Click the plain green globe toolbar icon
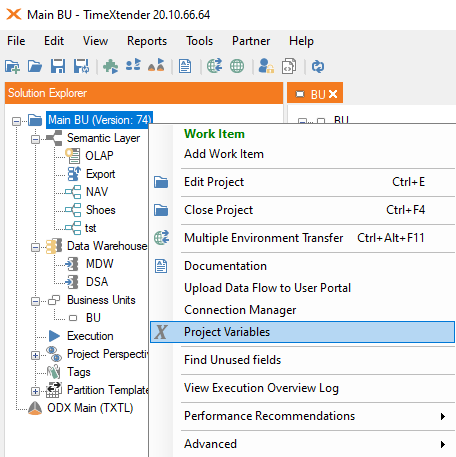This screenshot has height=457, width=456. point(237,66)
